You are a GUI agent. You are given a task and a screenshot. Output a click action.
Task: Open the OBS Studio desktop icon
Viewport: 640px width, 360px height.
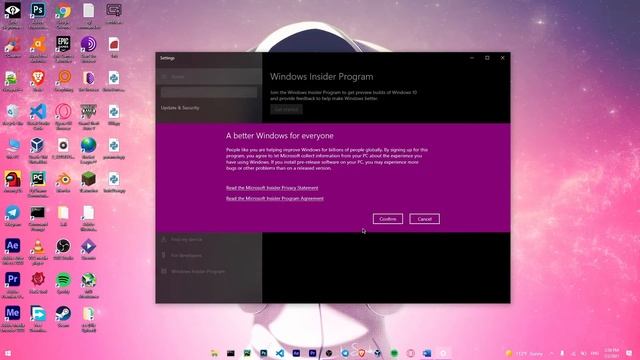click(63, 249)
